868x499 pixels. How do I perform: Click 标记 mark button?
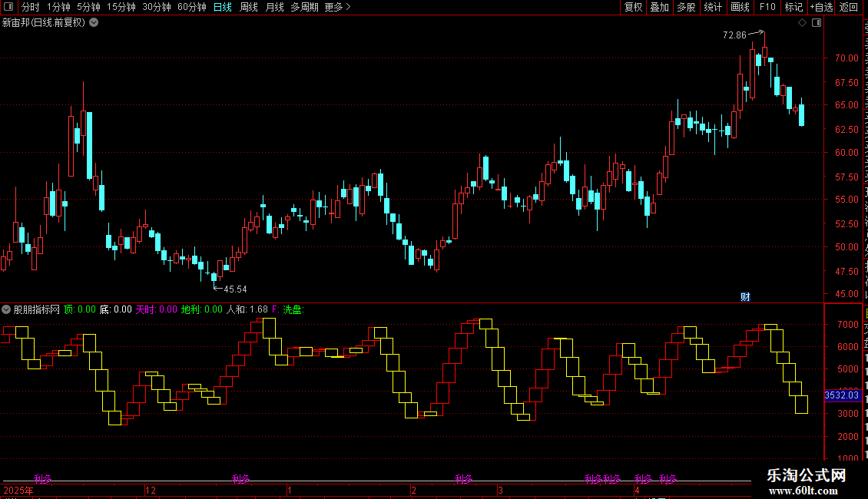(x=793, y=7)
